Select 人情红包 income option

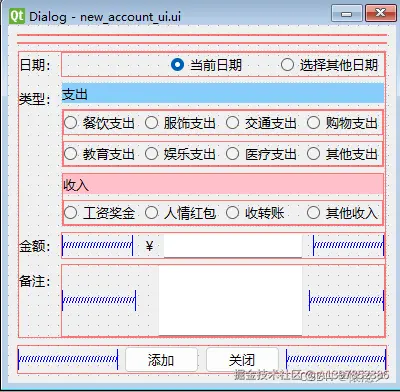(180, 212)
